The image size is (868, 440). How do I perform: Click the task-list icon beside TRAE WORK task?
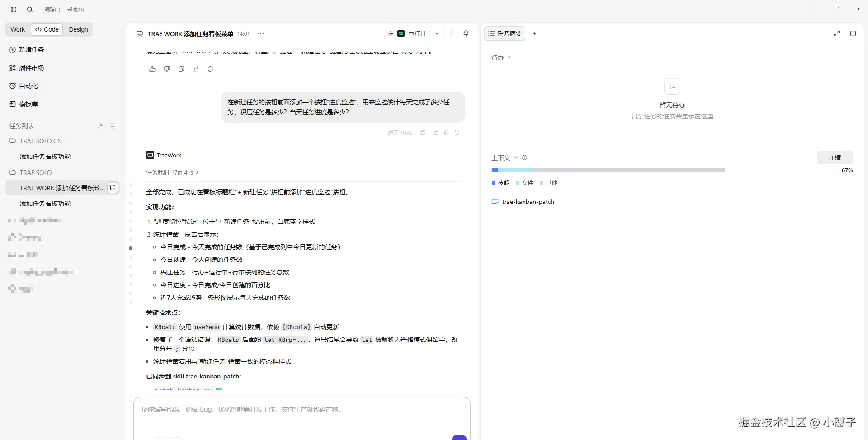point(113,188)
